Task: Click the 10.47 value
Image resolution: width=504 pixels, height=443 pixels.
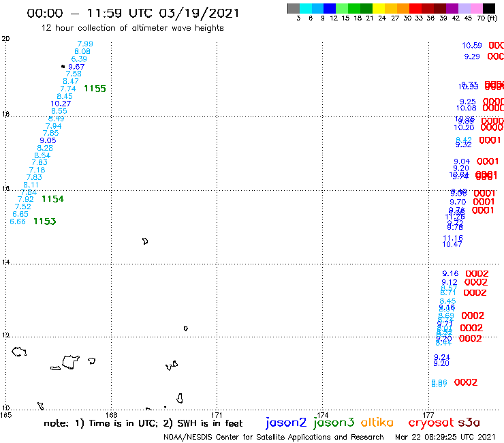Action: pos(452,244)
